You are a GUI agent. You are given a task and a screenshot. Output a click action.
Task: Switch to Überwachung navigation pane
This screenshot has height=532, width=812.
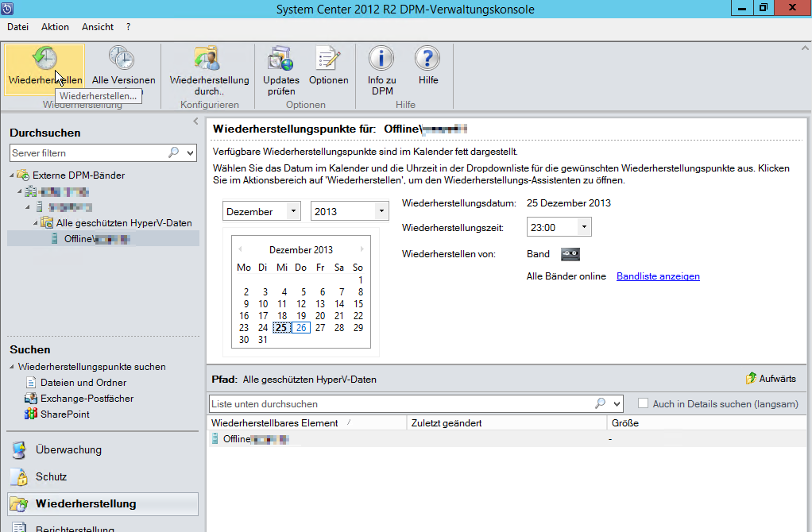click(x=68, y=449)
